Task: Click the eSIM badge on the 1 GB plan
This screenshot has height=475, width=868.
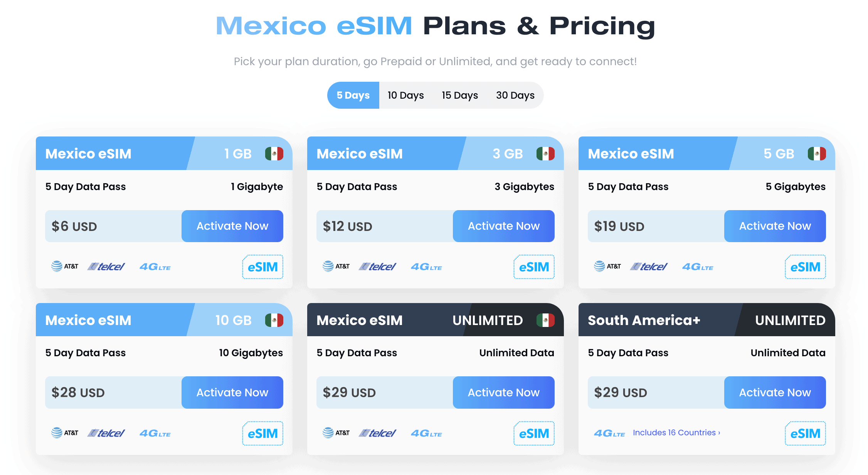Action: 262,266
